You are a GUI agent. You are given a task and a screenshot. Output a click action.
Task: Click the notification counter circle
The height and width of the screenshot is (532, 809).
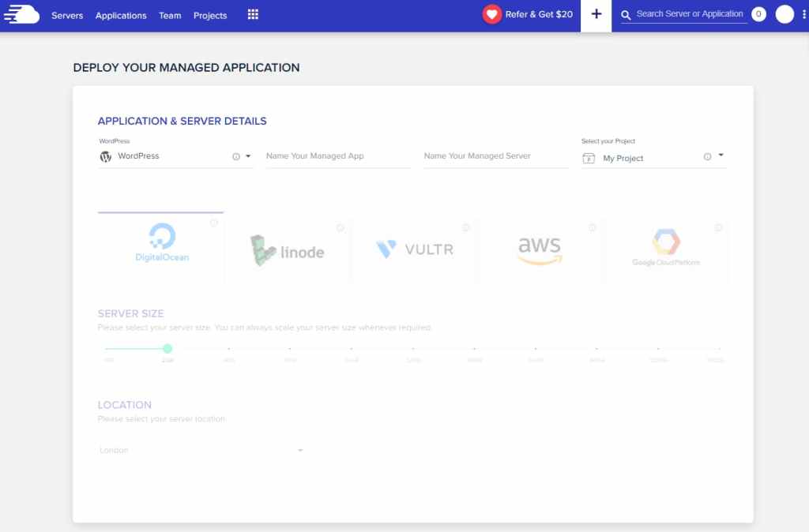[758, 13]
